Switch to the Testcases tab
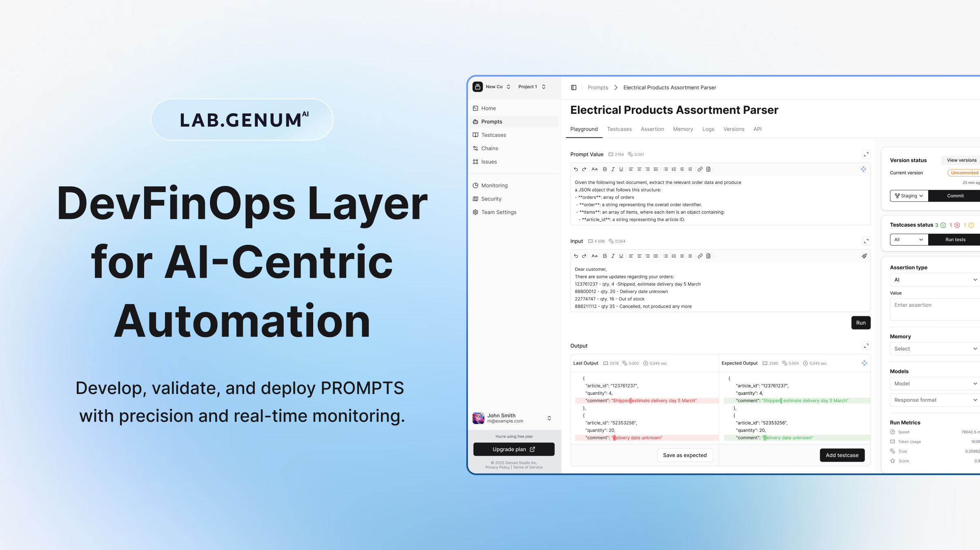Viewport: 980px width, 550px height. (619, 129)
